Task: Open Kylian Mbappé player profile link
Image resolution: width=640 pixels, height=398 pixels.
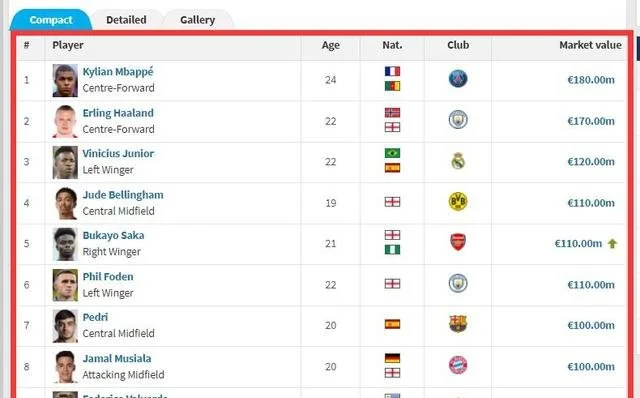Action: [118, 71]
